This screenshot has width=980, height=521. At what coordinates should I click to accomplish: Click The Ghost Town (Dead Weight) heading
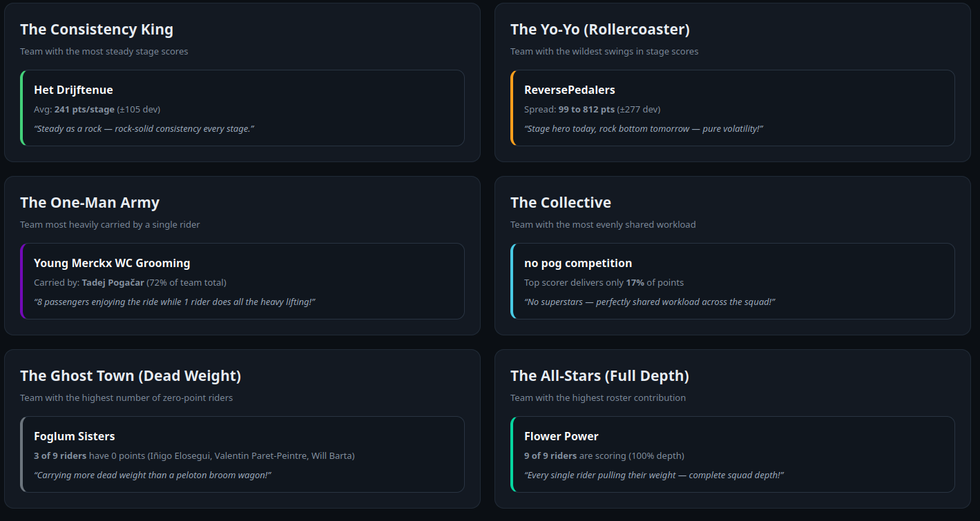[x=131, y=375]
